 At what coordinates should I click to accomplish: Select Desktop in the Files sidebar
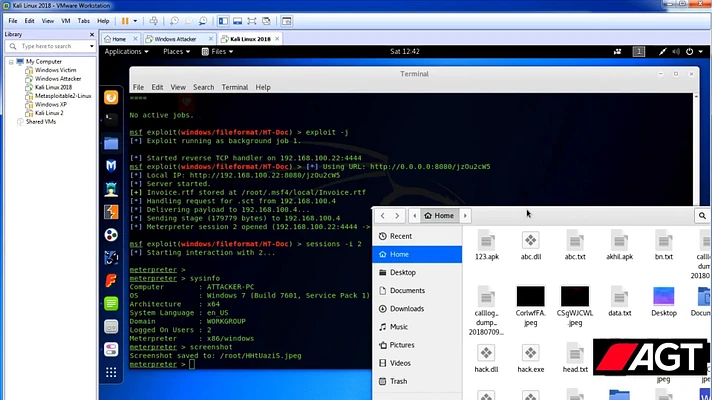tap(417, 272)
